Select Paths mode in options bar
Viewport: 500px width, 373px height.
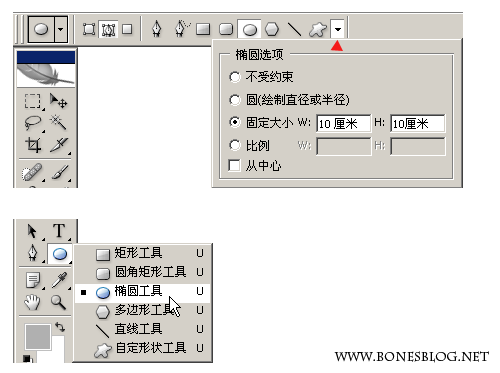pyautogui.click(x=108, y=29)
